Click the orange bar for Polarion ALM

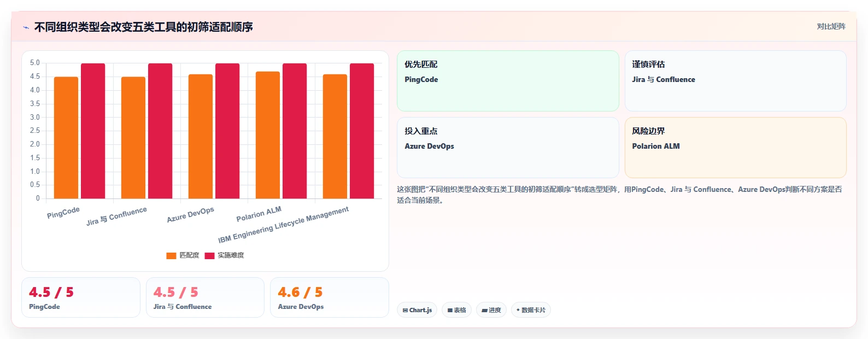(268, 135)
